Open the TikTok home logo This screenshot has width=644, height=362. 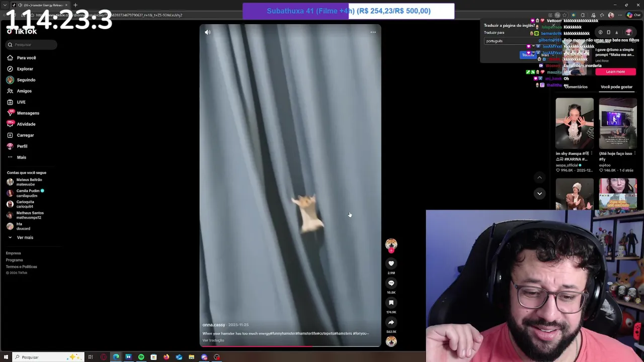coord(22,31)
